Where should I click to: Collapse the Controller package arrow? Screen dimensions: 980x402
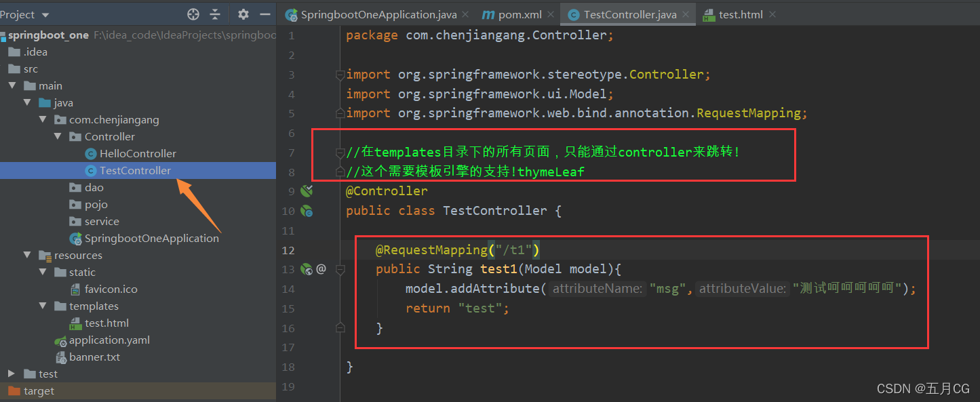[58, 136]
